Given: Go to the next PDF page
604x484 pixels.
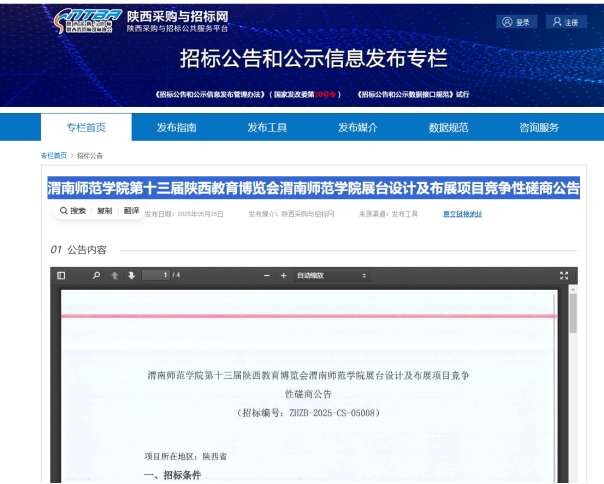Looking at the screenshot, I should [x=131, y=275].
